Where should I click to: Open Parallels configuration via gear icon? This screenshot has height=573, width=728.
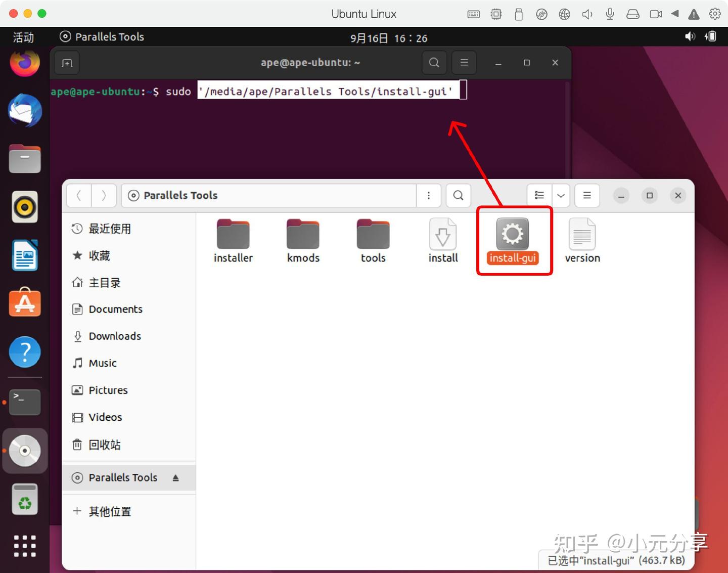click(x=715, y=14)
